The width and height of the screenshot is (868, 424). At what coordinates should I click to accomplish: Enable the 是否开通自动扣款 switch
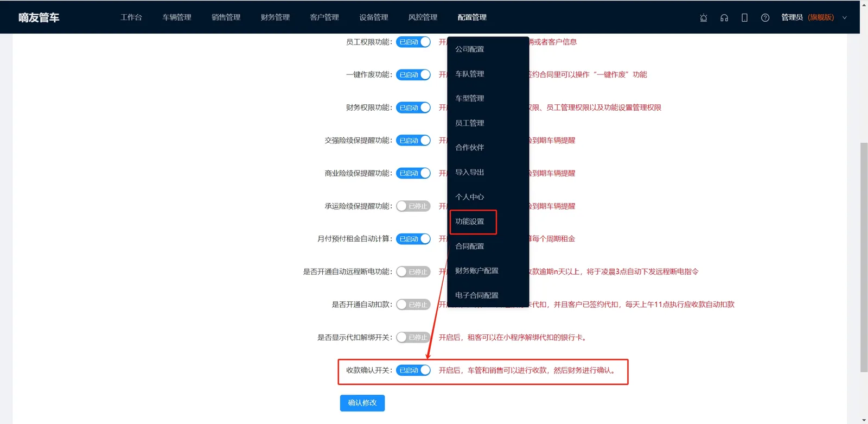[413, 305]
